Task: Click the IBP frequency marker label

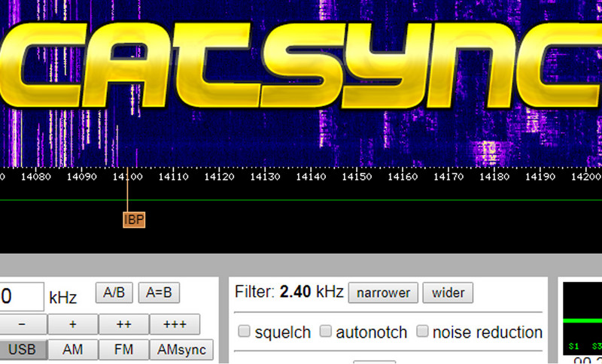Action: click(134, 220)
